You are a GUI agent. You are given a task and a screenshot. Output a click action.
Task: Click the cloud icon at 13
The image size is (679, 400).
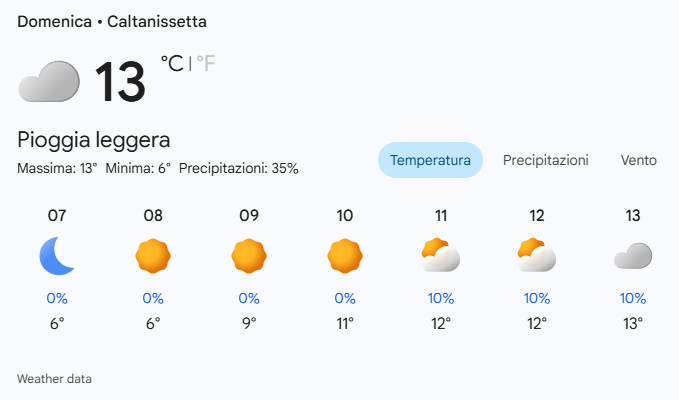click(x=633, y=257)
